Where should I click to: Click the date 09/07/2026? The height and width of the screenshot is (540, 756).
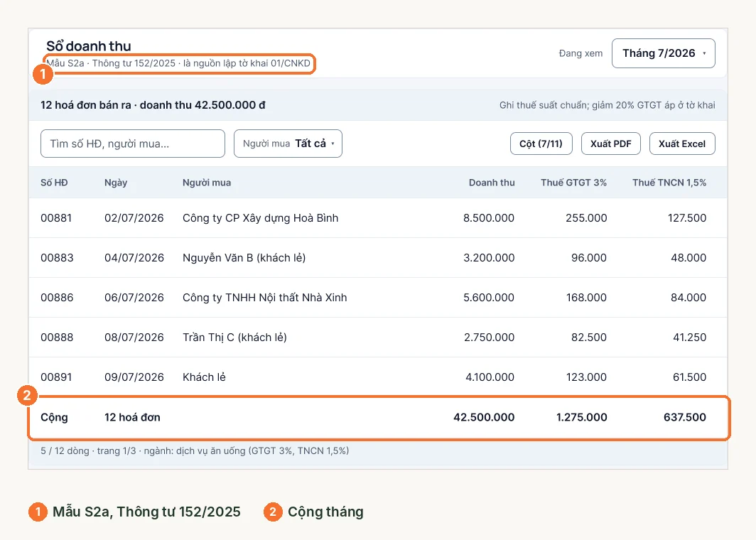[x=134, y=377]
